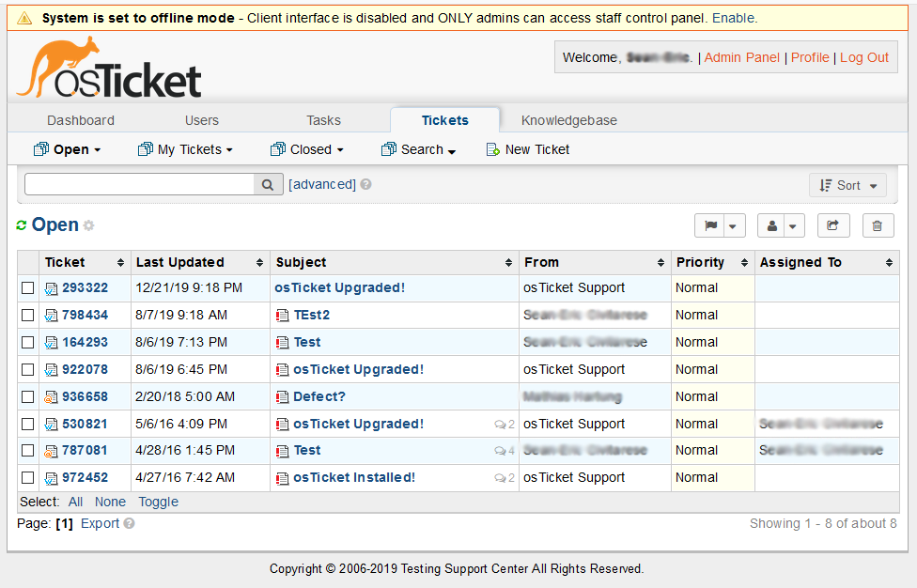Click Select None link
The height and width of the screenshot is (588, 917).
[110, 503]
